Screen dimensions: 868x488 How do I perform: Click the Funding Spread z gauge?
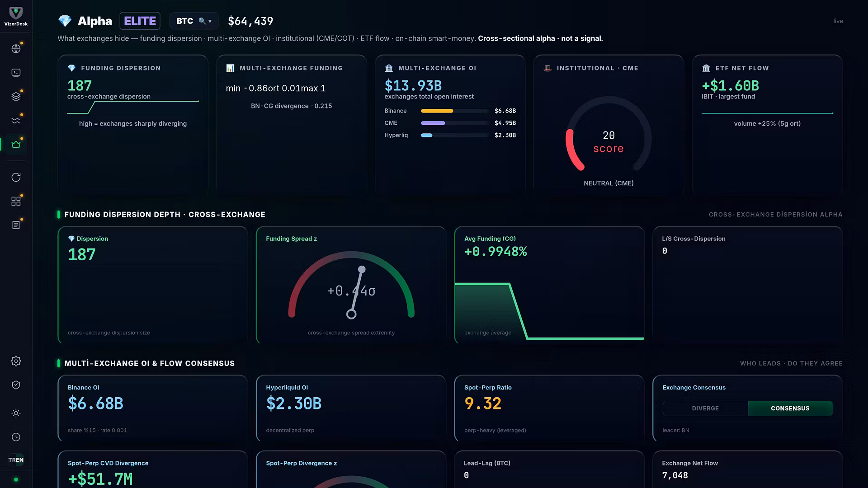point(351,285)
